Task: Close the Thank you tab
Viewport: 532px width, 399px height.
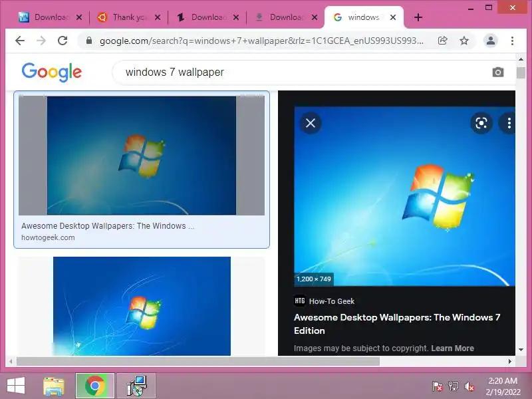Action: pos(158,17)
